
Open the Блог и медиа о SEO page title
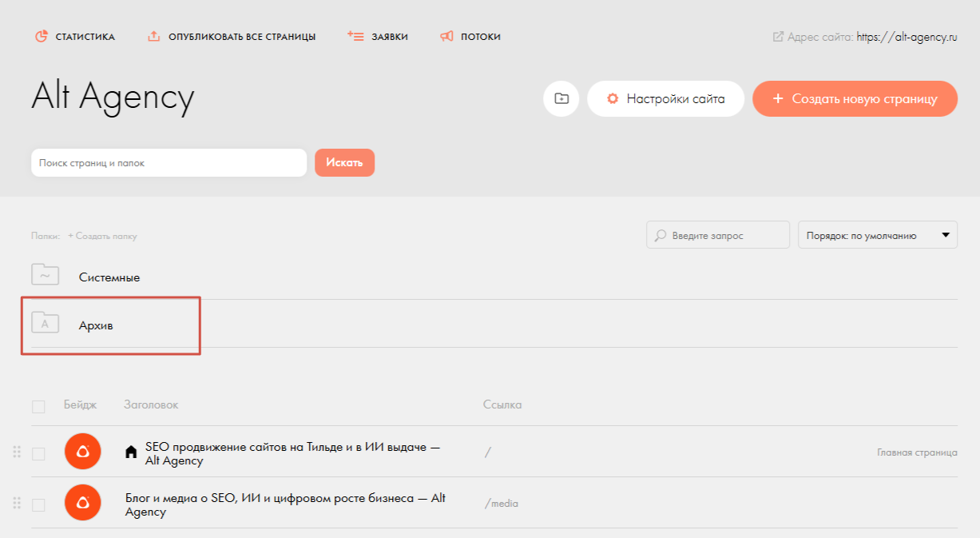point(285,505)
